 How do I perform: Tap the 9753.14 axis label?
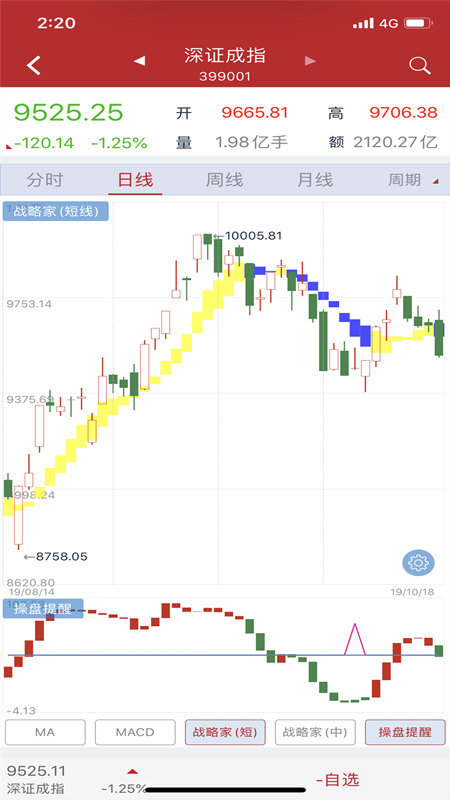tap(29, 304)
